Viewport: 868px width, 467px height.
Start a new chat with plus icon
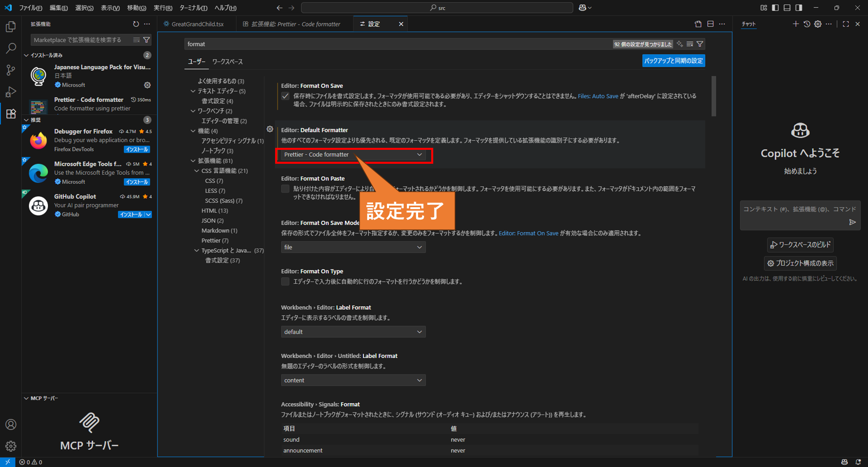[796, 24]
